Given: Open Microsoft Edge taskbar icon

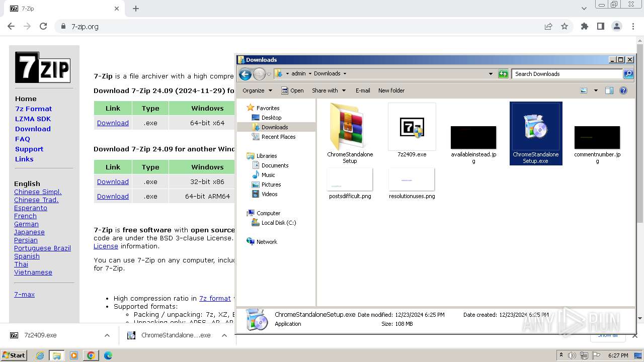Looking at the screenshot, I should (108, 355).
